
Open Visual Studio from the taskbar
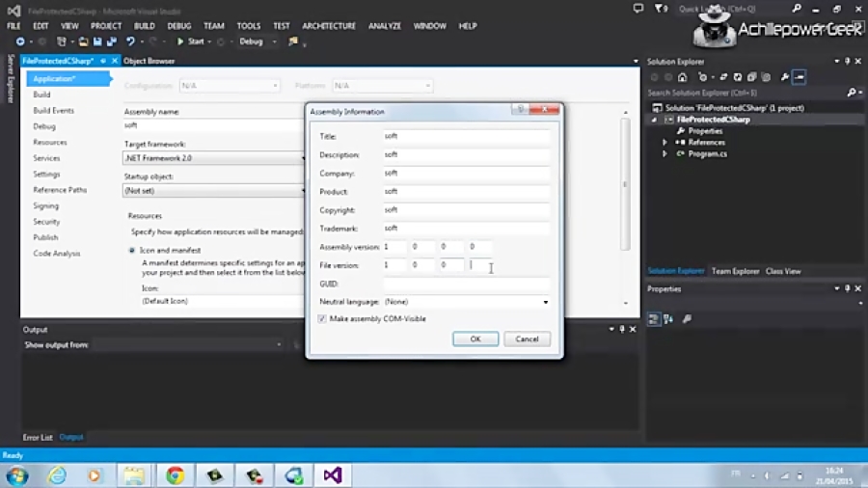coord(333,475)
